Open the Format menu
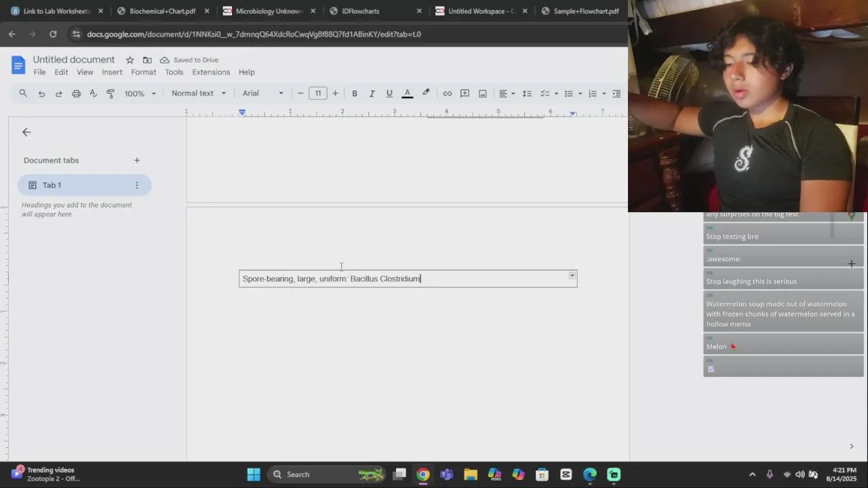 (143, 72)
